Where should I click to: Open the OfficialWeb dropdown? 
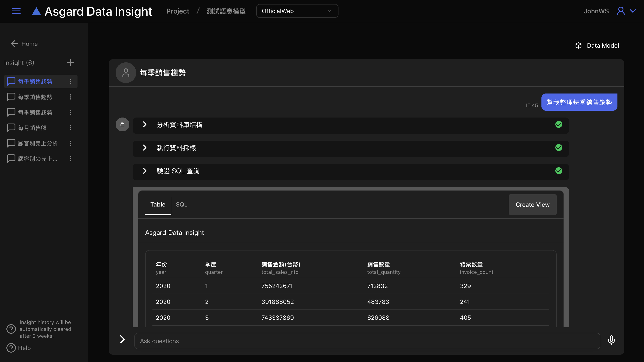point(297,11)
